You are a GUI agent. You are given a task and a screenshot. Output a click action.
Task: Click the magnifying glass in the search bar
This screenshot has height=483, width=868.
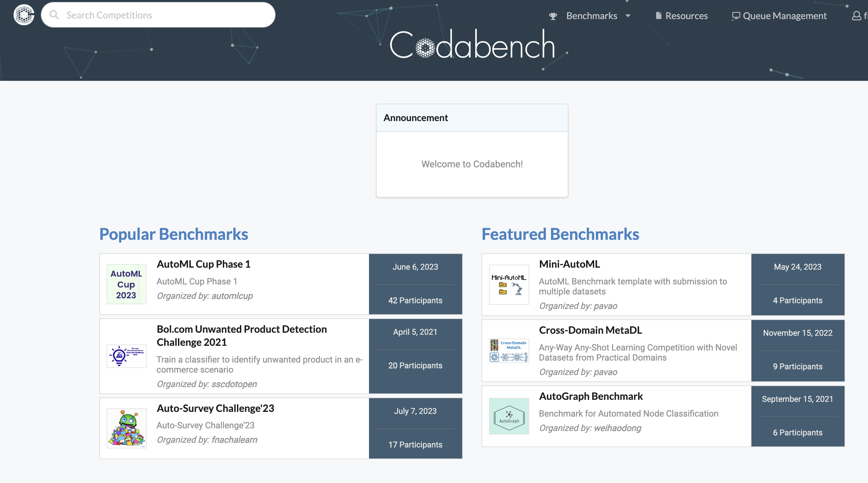pos(55,15)
